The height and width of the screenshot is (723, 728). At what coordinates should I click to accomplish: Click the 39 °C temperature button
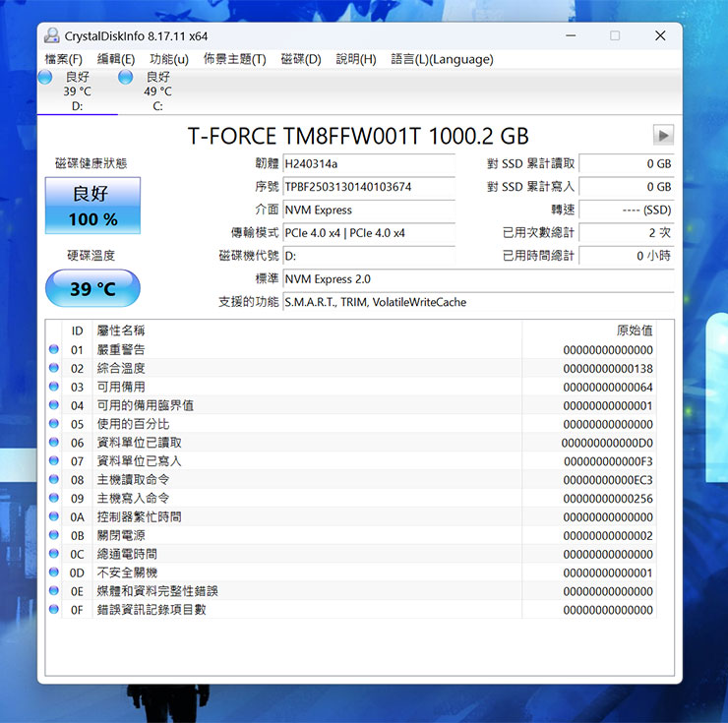(x=92, y=288)
